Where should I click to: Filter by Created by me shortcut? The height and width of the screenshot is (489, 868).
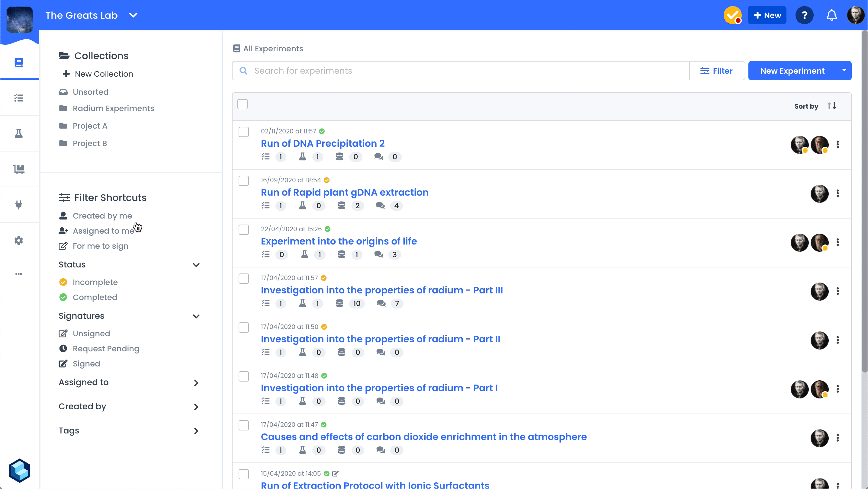[102, 216]
